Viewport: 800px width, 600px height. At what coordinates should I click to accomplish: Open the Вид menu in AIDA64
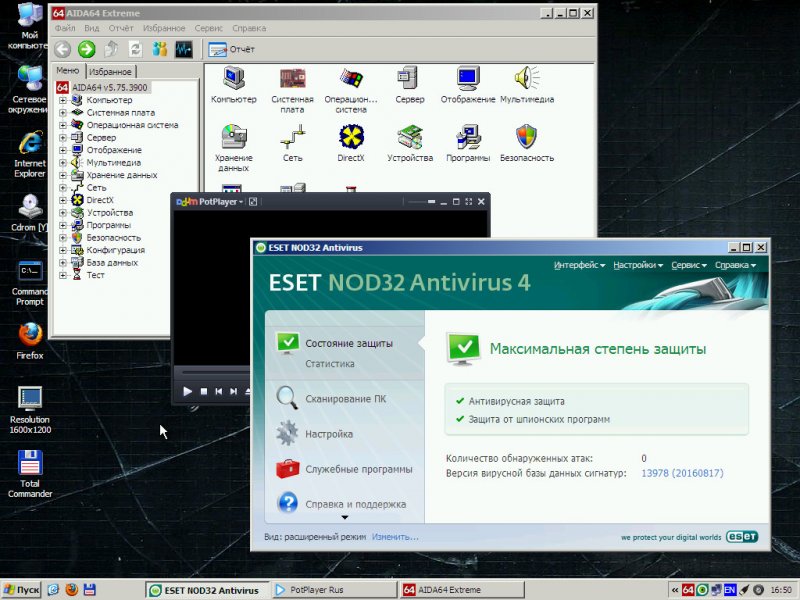[92, 28]
